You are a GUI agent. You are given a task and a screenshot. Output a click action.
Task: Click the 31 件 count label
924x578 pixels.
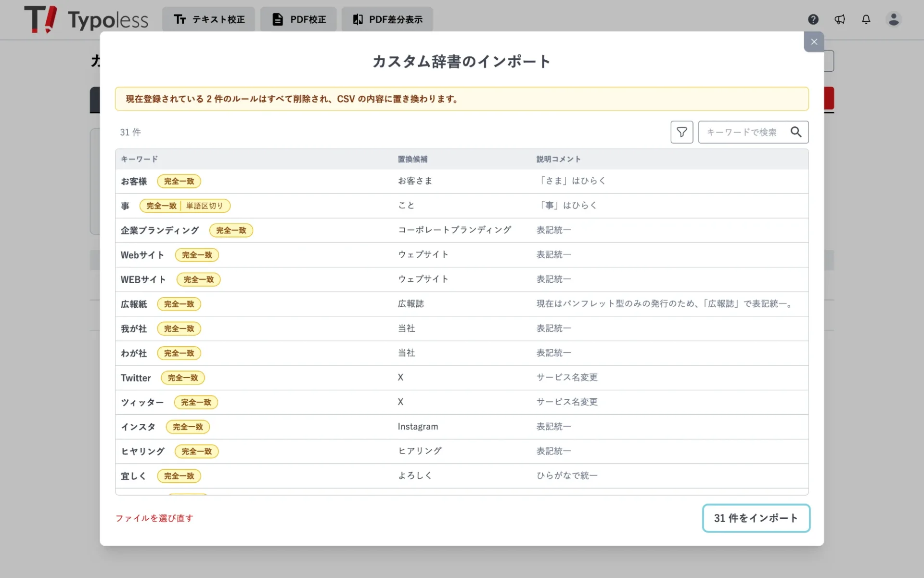[130, 132]
